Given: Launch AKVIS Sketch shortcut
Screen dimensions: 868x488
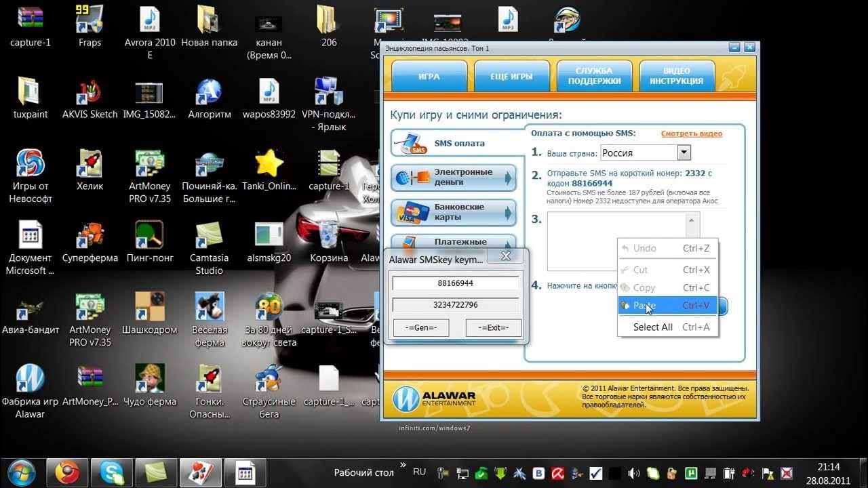Looking at the screenshot, I should [x=90, y=98].
